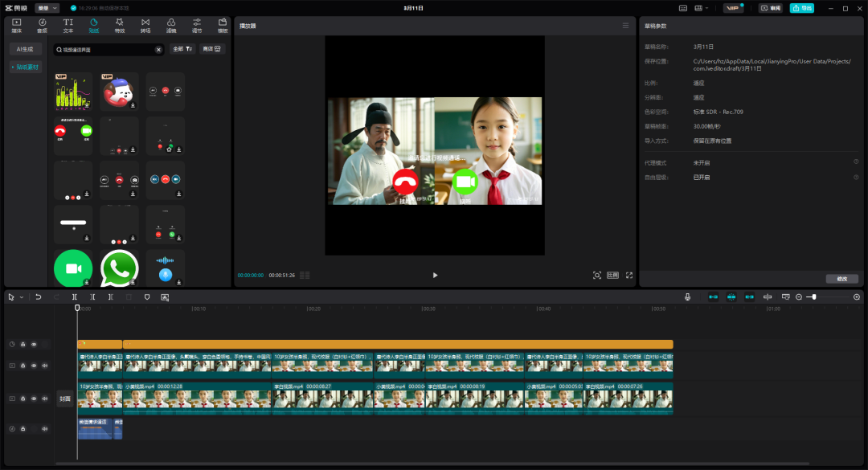Click the 修改 button in draft parameters
Screen dimensions: 868x470
pyautogui.click(x=841, y=279)
